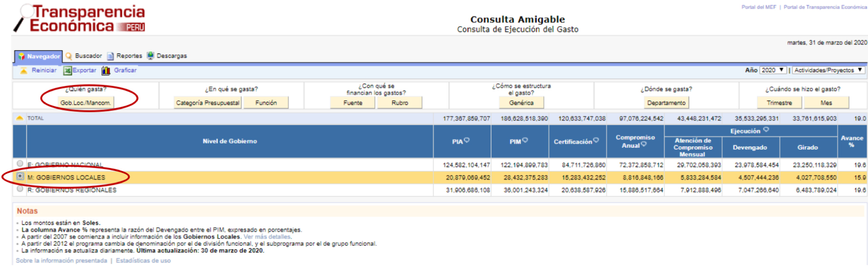This screenshot has height=270, width=868.
Task: Switch to the Navegador tab
Action: (x=39, y=56)
